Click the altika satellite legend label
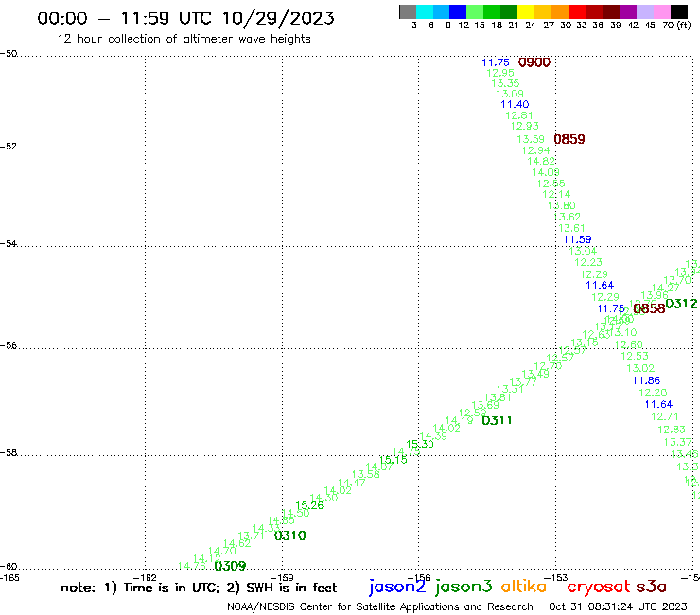Screen dimensions: 700x615 pos(524,586)
